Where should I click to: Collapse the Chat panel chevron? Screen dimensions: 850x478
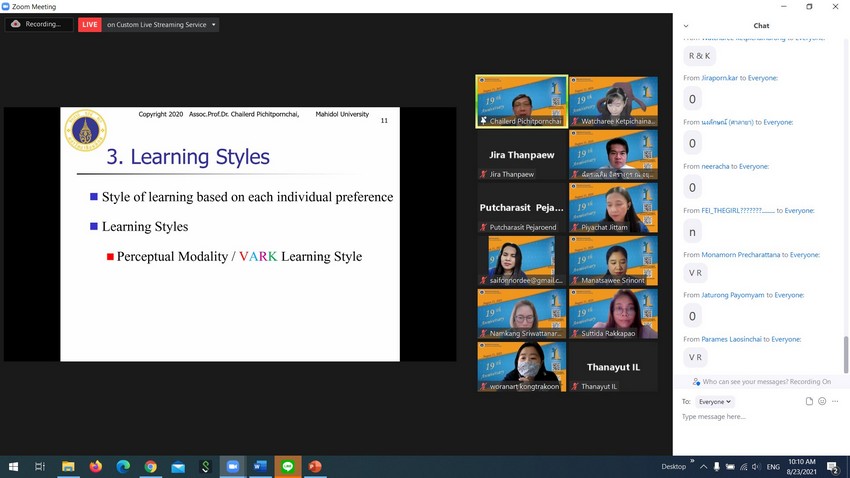[x=686, y=26]
